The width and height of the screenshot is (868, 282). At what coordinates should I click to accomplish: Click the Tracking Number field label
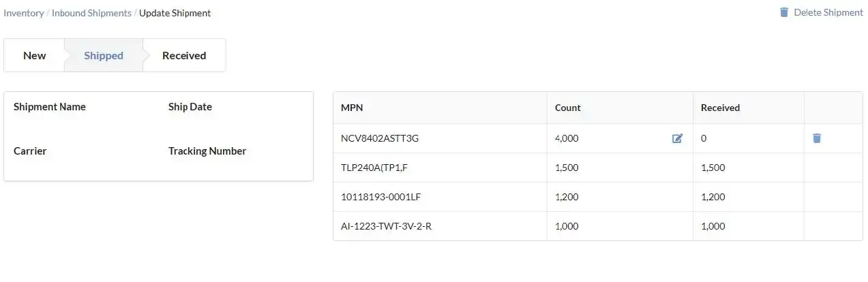(x=207, y=151)
